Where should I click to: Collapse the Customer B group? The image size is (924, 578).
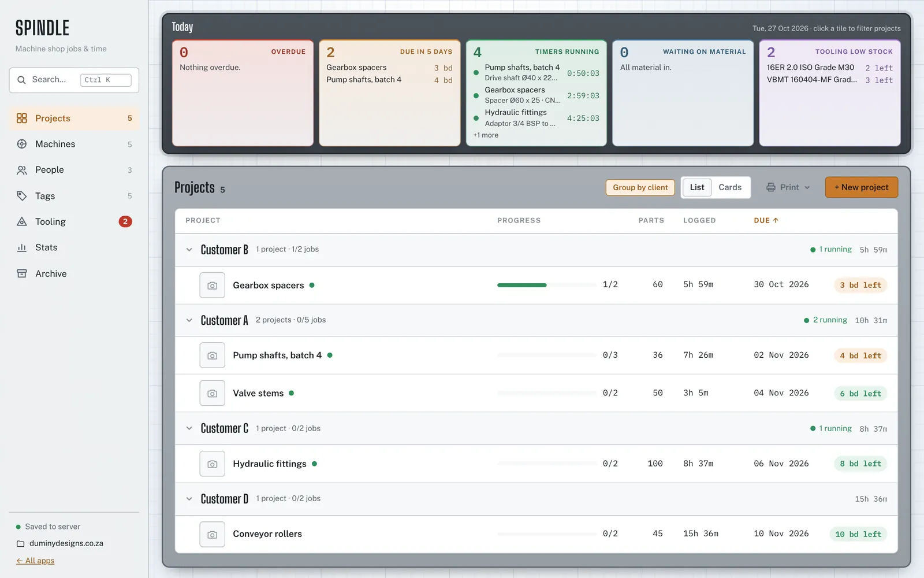(189, 250)
